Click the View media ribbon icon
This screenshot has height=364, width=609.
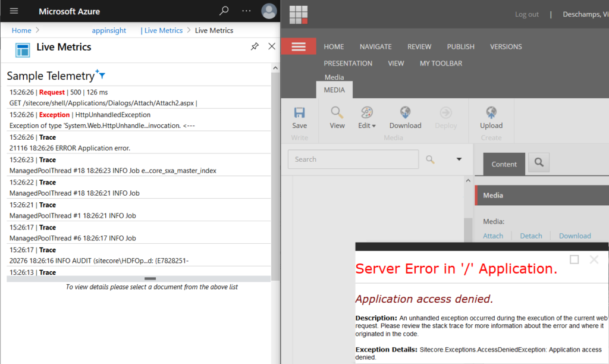[x=337, y=112]
